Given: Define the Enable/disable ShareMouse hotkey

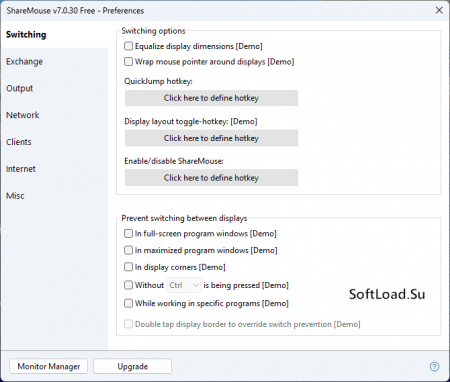Looking at the screenshot, I should pos(211,178).
